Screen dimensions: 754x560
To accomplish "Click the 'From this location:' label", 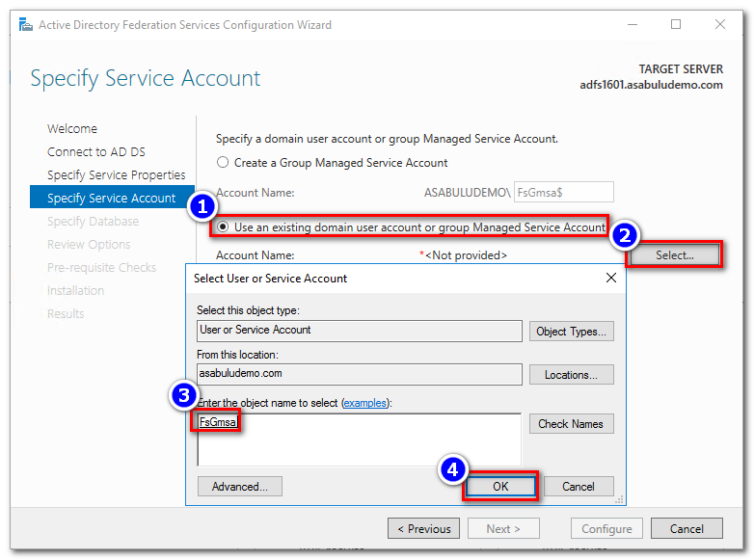I will click(237, 355).
